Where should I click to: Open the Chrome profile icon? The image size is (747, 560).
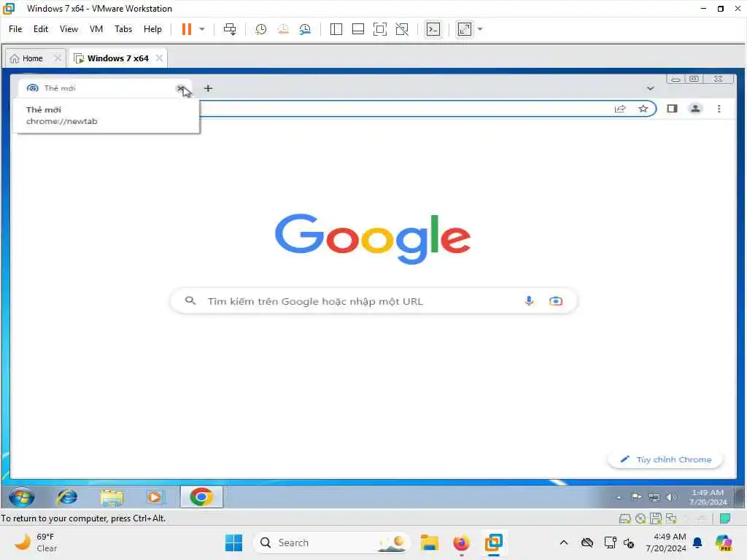point(695,109)
